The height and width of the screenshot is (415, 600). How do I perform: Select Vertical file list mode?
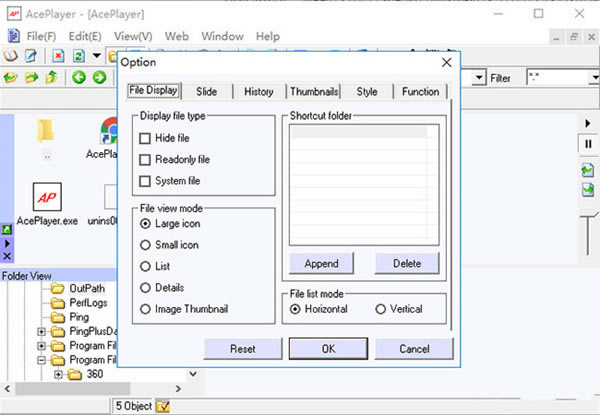[380, 309]
